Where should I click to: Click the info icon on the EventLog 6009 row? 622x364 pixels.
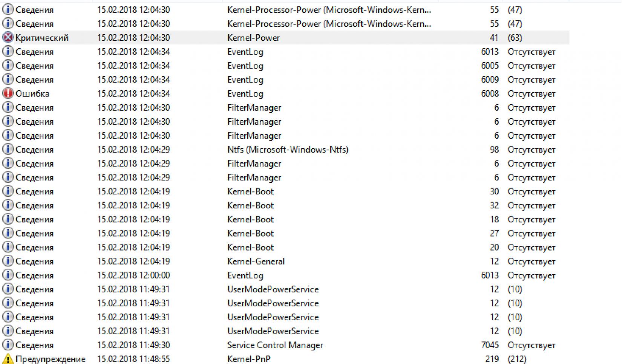pos(8,80)
